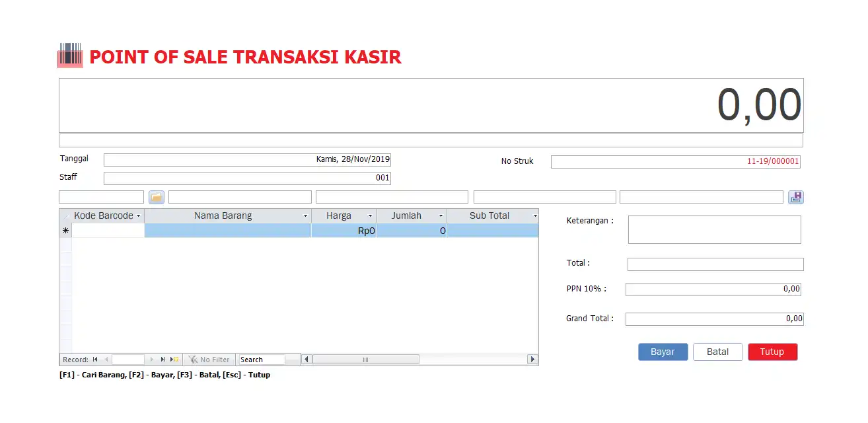Go to first record in navigator
This screenshot has height=423, width=868.
(x=95, y=360)
